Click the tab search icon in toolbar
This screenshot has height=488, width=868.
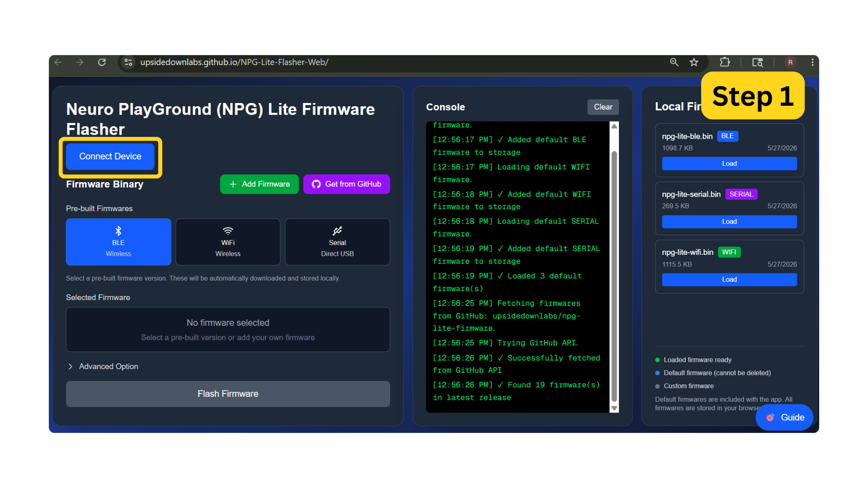(758, 62)
